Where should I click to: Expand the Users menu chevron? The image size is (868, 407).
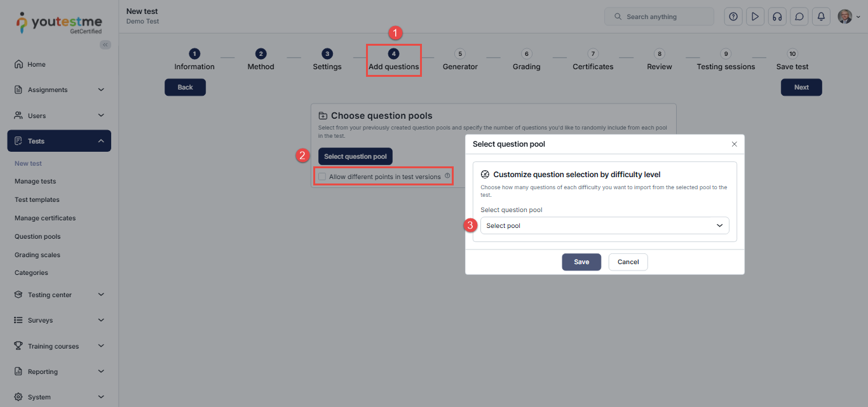[x=101, y=116]
